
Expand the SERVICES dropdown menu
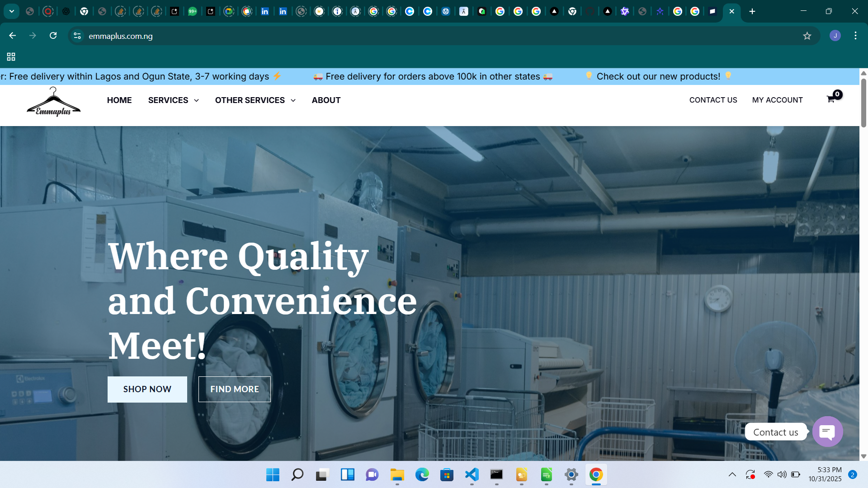click(x=173, y=100)
